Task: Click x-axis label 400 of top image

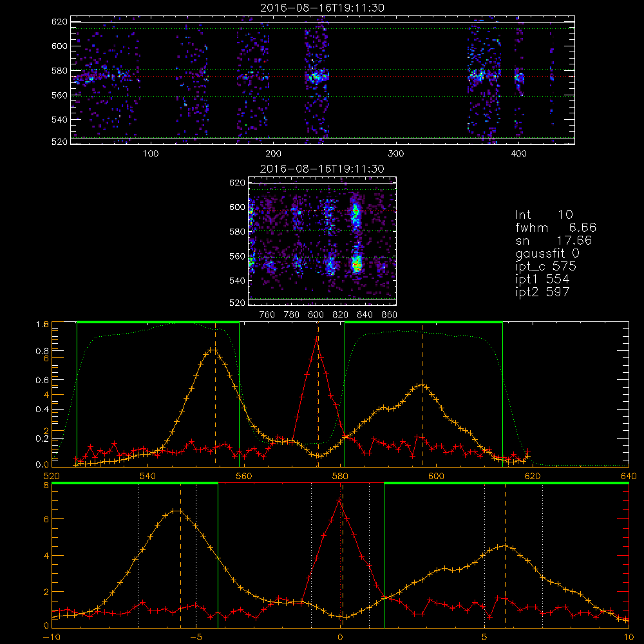Action: click(518, 154)
